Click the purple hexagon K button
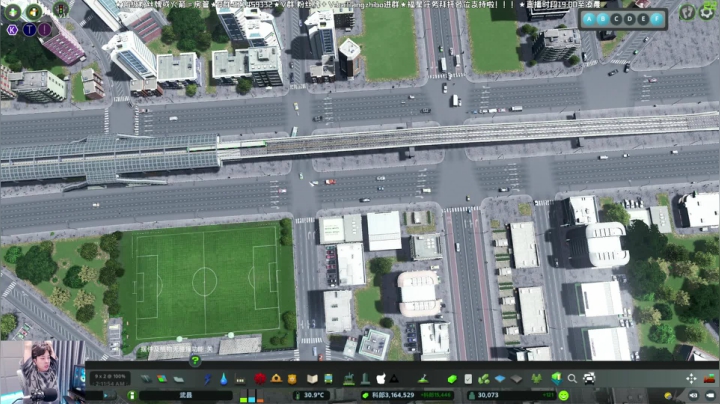The width and height of the screenshot is (720, 404). click(x=13, y=30)
